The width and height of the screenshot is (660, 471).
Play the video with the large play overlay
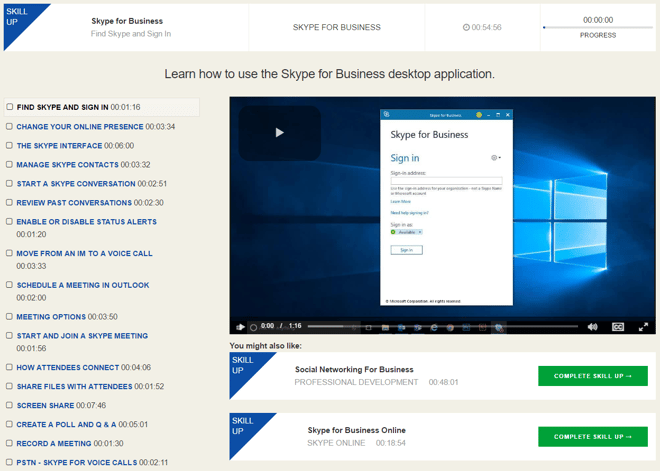tap(279, 133)
